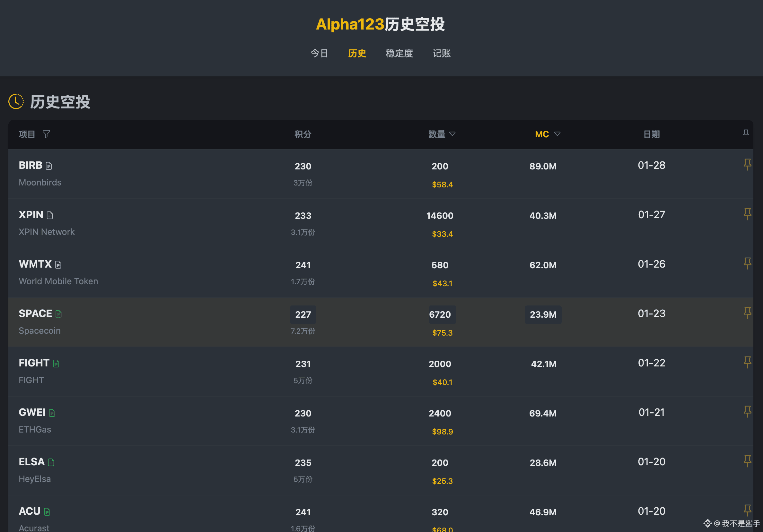Image resolution: width=763 pixels, height=532 pixels.
Task: Go to the 记账 tab
Action: (x=441, y=53)
